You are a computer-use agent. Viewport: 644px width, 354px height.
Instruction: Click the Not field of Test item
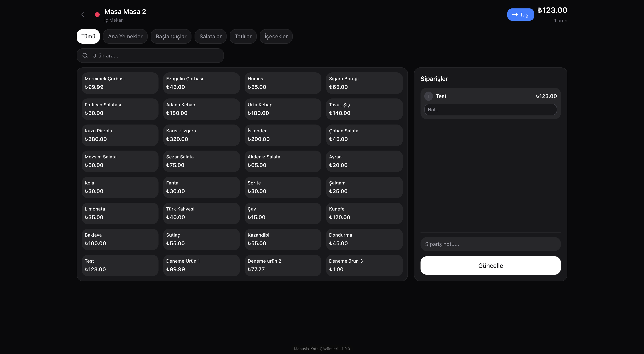point(490,109)
